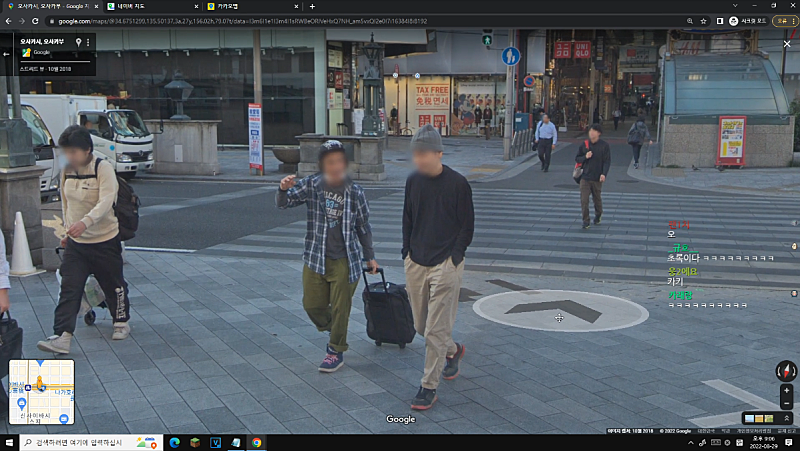Open the Minecraft block icon in taskbar
Image resolution: width=800 pixels, height=451 pixels.
[195, 442]
